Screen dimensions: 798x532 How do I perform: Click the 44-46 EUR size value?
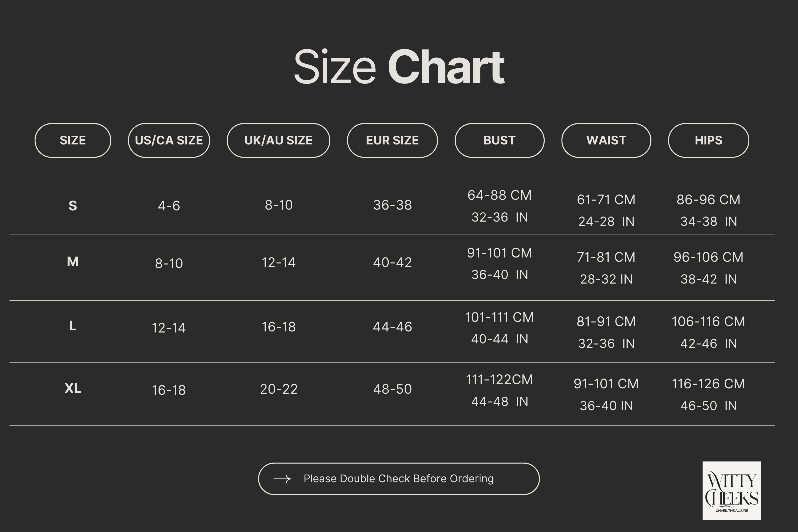(x=393, y=327)
